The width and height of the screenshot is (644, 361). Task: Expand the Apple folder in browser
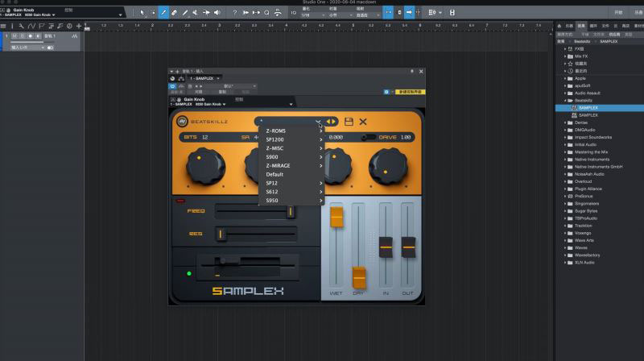coord(566,78)
